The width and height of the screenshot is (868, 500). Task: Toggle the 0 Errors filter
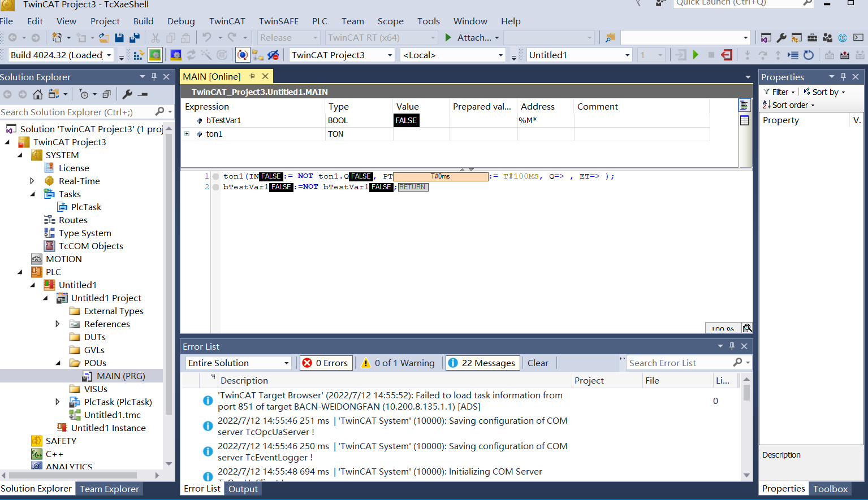pyautogui.click(x=325, y=363)
